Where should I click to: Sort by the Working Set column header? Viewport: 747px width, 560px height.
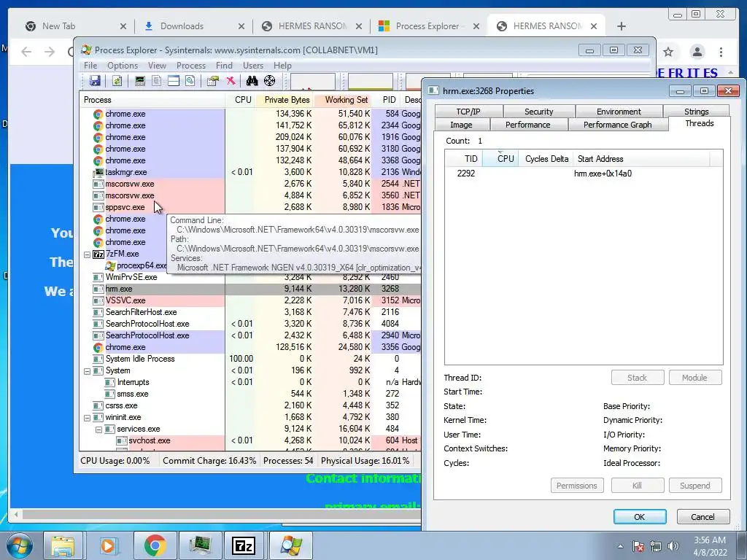343,100
